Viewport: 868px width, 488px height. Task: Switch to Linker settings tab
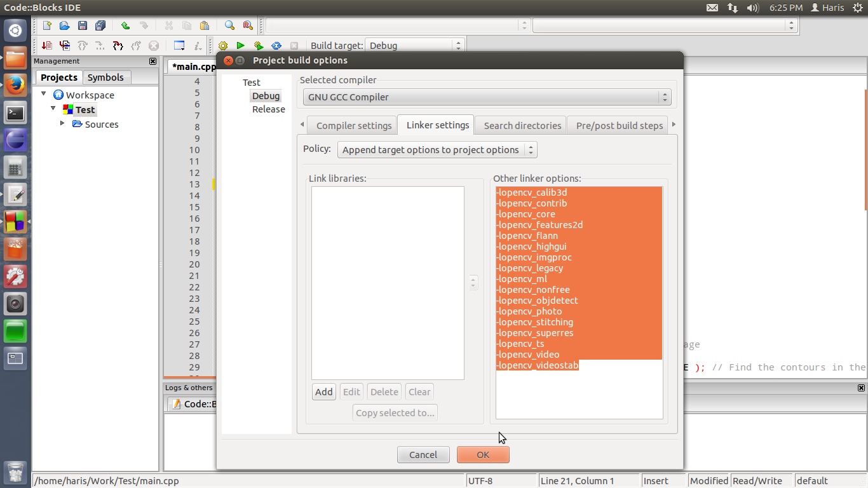(438, 125)
